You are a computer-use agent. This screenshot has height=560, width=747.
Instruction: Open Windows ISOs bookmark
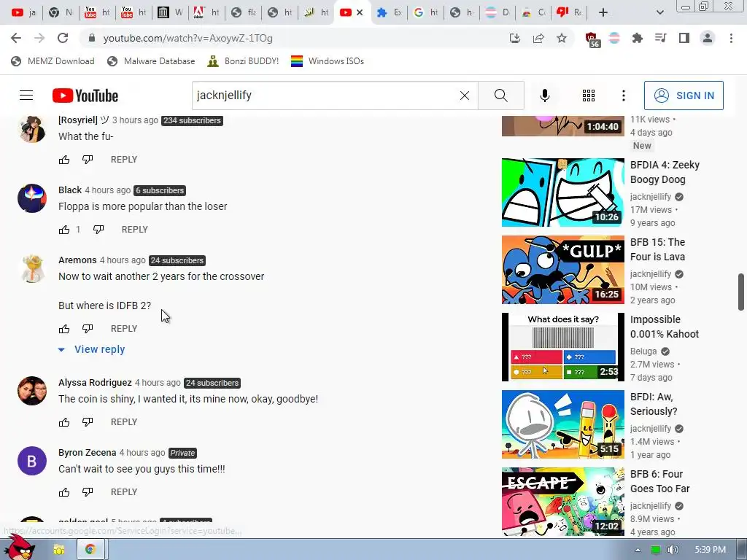point(328,61)
